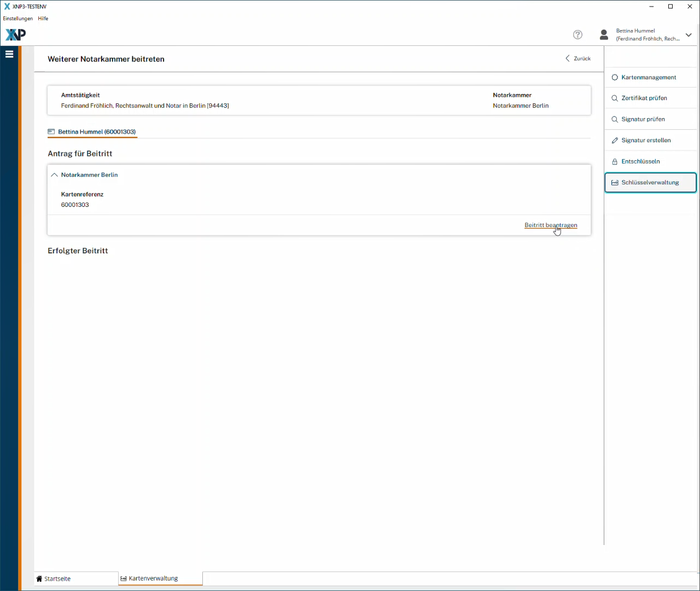This screenshot has width=700, height=591.
Task: Click the Notarkammer Berlin value in the header card
Action: (521, 106)
